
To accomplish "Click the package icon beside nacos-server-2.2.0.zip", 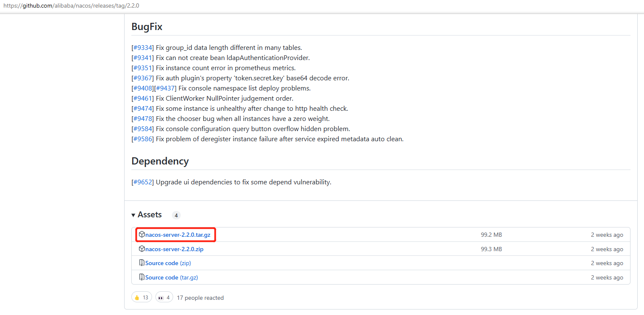I will (x=142, y=249).
